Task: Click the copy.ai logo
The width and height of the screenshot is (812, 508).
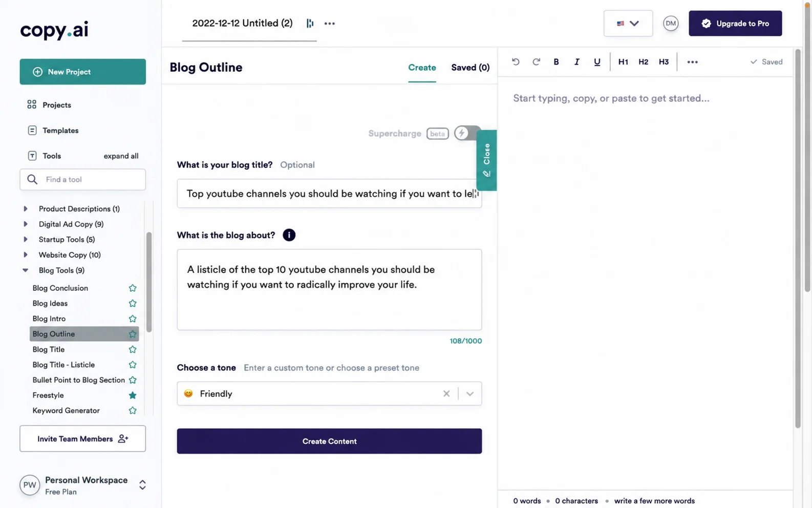Action: click(54, 30)
